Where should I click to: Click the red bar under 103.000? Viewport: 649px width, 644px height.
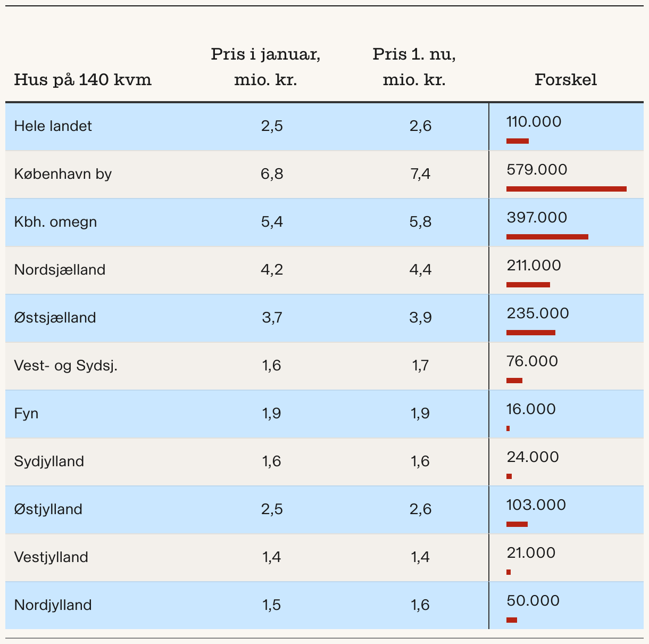517,524
